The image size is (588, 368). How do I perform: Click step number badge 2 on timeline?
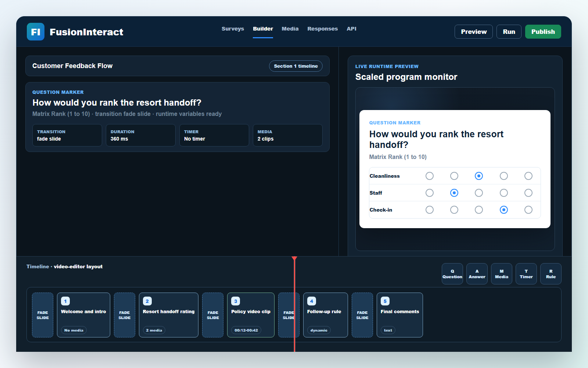tap(147, 301)
